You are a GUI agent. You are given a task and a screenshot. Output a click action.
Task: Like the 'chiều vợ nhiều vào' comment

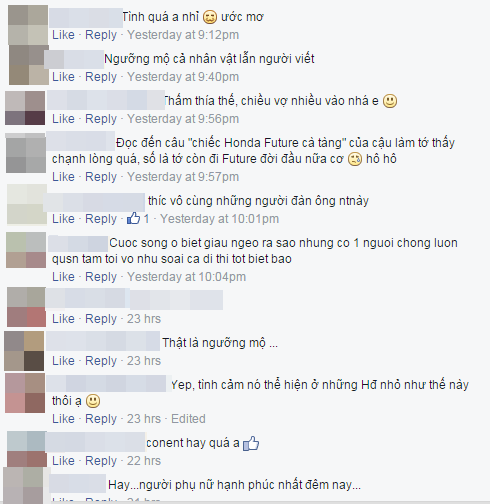[63, 119]
